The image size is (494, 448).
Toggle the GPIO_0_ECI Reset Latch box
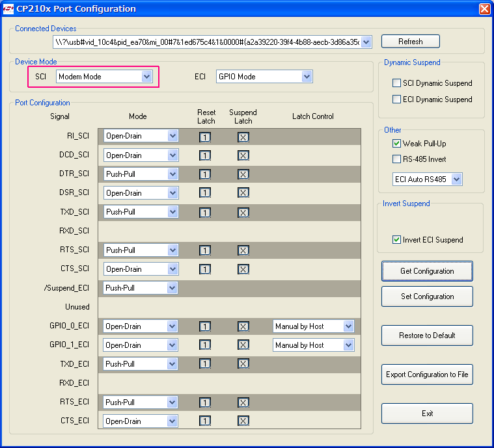205,326
